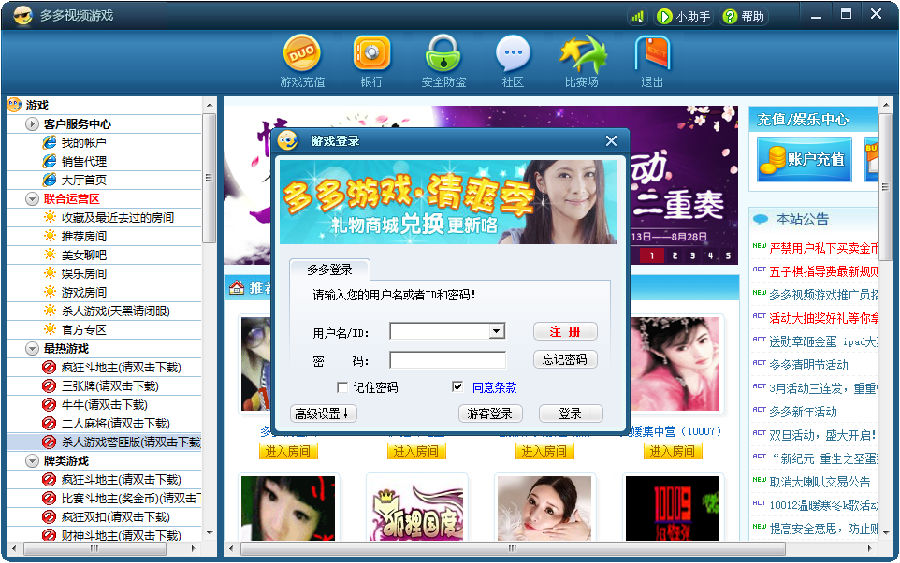Collapse the 牌类游戏 group
900x563 pixels.
pyautogui.click(x=32, y=461)
